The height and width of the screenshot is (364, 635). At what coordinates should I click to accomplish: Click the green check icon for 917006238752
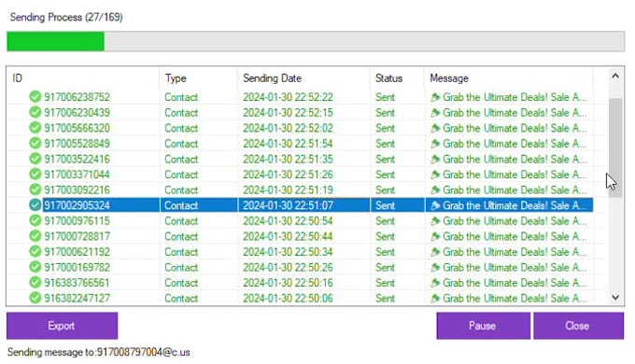(x=35, y=97)
